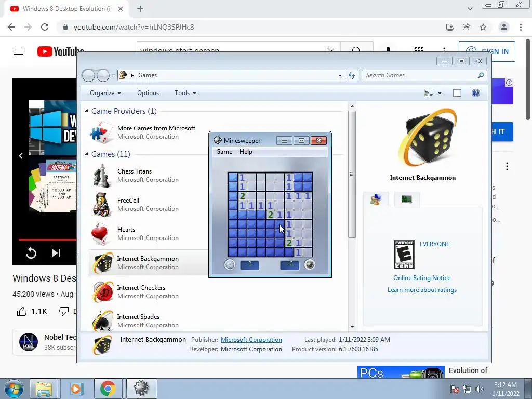This screenshot has height=399, width=532.
Task: Click the change view icon in Games toolbar
Action: click(x=429, y=93)
